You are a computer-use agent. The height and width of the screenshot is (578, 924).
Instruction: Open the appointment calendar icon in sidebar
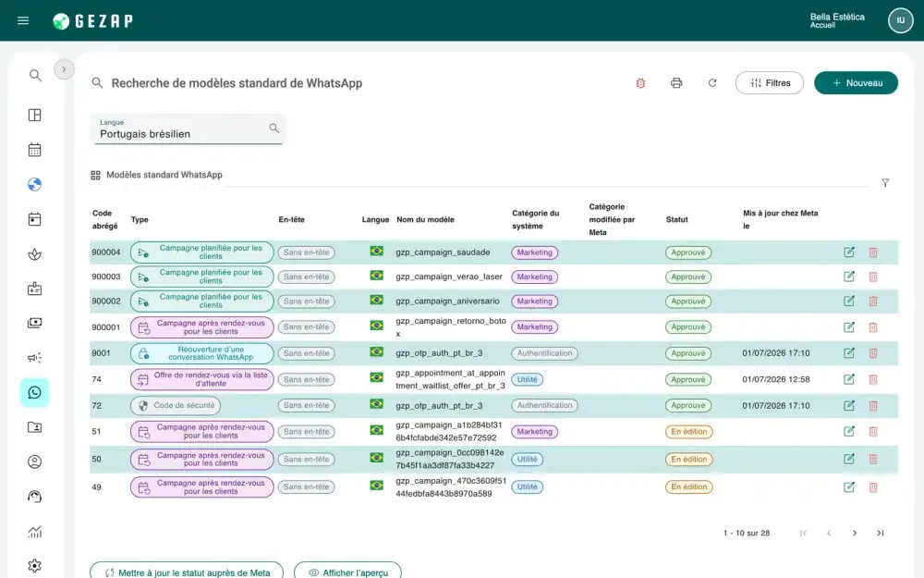tap(35, 219)
